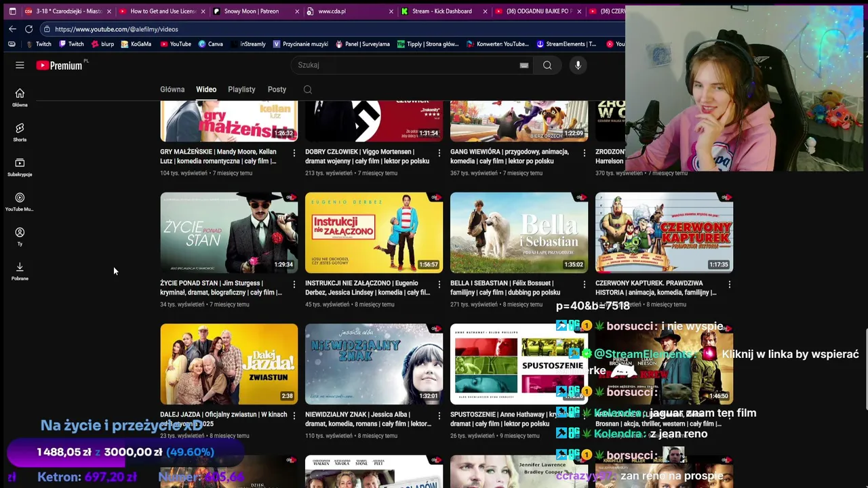The width and height of the screenshot is (868, 488).
Task: Open the Tipply bookmark
Action: (x=429, y=44)
